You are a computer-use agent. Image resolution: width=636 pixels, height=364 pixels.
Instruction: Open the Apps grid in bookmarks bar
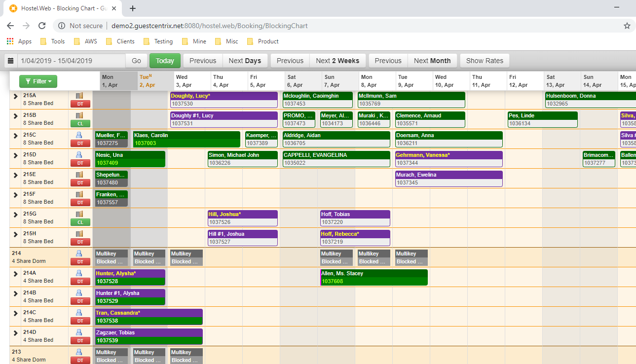click(x=19, y=41)
